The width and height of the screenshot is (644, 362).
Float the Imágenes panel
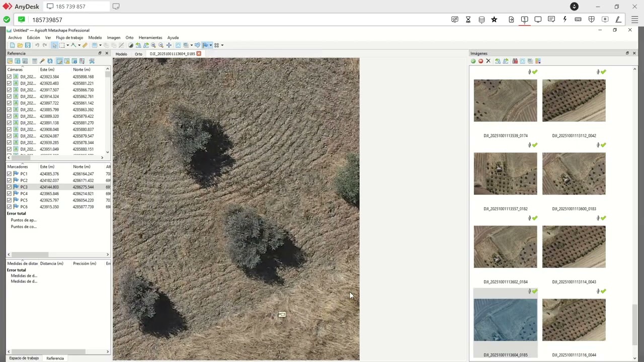[627, 53]
